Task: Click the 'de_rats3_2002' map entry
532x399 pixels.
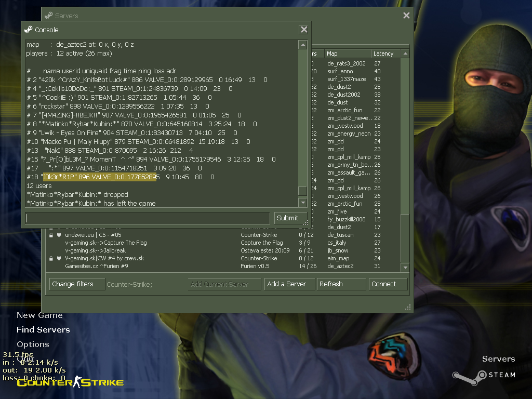Action: click(346, 63)
